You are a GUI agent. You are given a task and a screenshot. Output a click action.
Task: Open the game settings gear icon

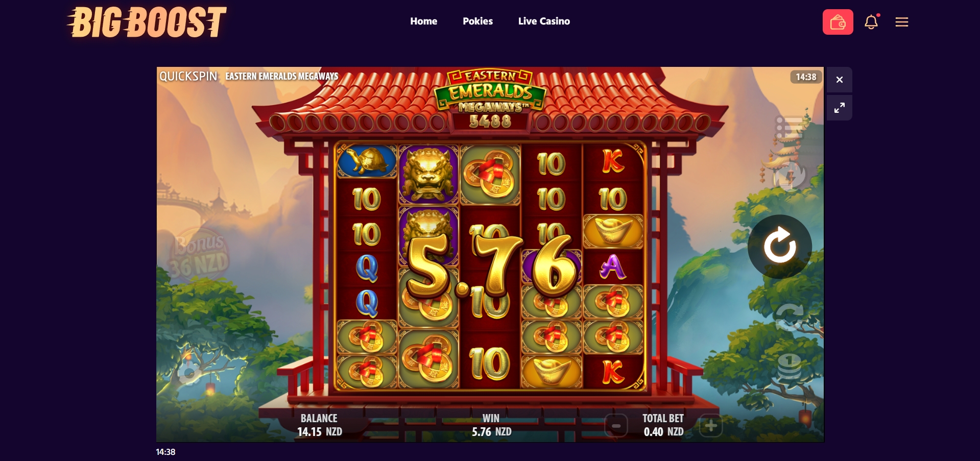189,372
